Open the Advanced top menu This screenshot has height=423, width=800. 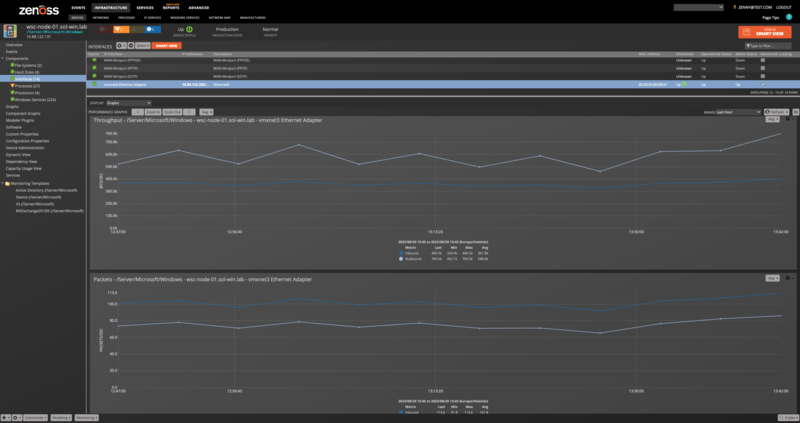pyautogui.click(x=198, y=8)
